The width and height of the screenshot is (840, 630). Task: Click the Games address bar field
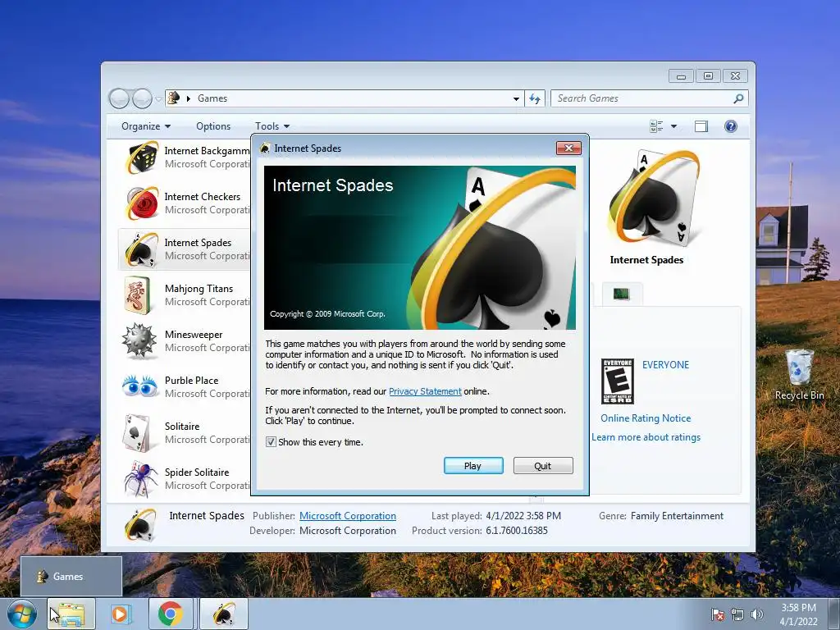[343, 98]
